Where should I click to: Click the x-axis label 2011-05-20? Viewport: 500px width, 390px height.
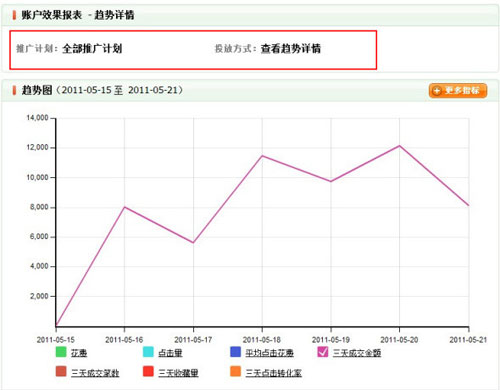coord(399,340)
